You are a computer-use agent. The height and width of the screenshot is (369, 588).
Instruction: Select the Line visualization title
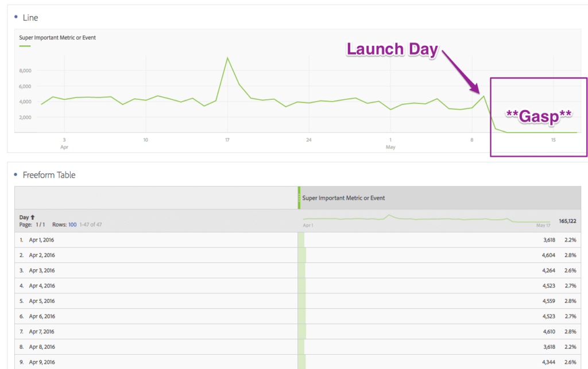[30, 18]
